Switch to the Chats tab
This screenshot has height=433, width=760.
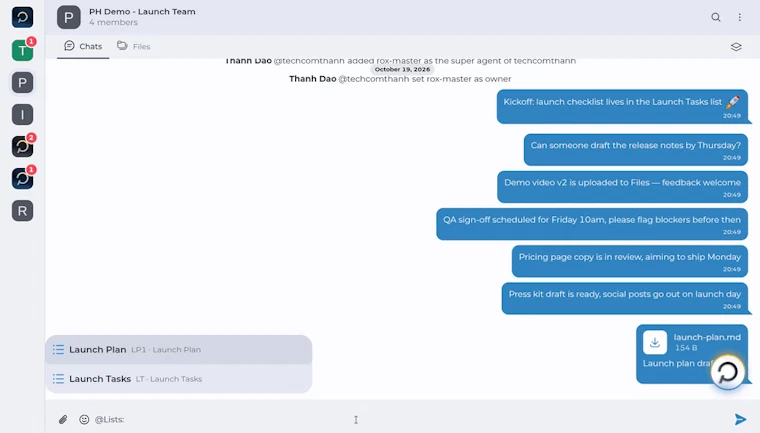[83, 47]
